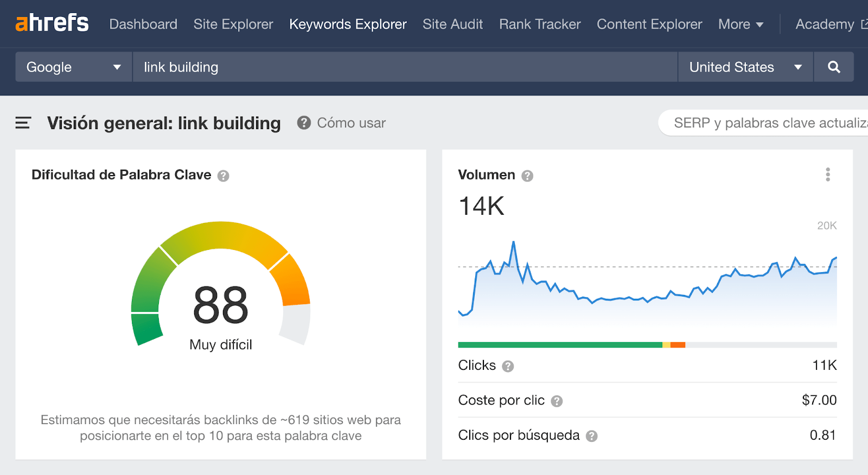Viewport: 868px width, 475px height.
Task: Click the Visión general: link building heading
Action: point(164,123)
